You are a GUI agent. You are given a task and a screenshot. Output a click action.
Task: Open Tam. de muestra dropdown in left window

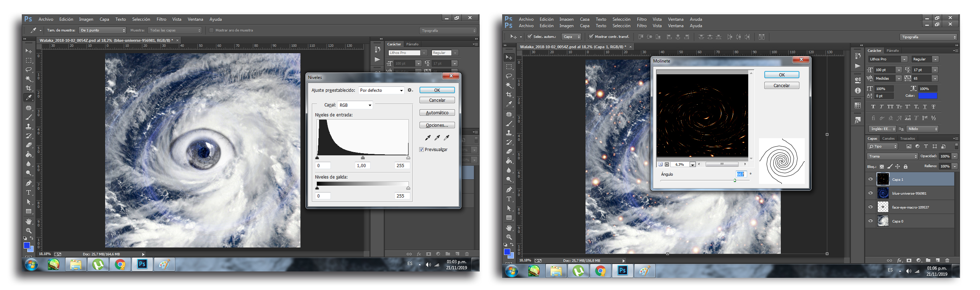point(102,30)
